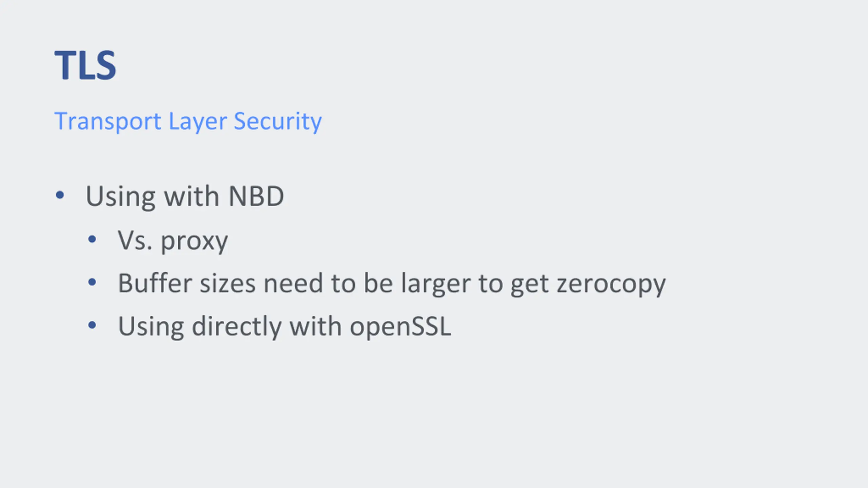
Task: Select the Using with NBD bullet text
Action: (185, 196)
